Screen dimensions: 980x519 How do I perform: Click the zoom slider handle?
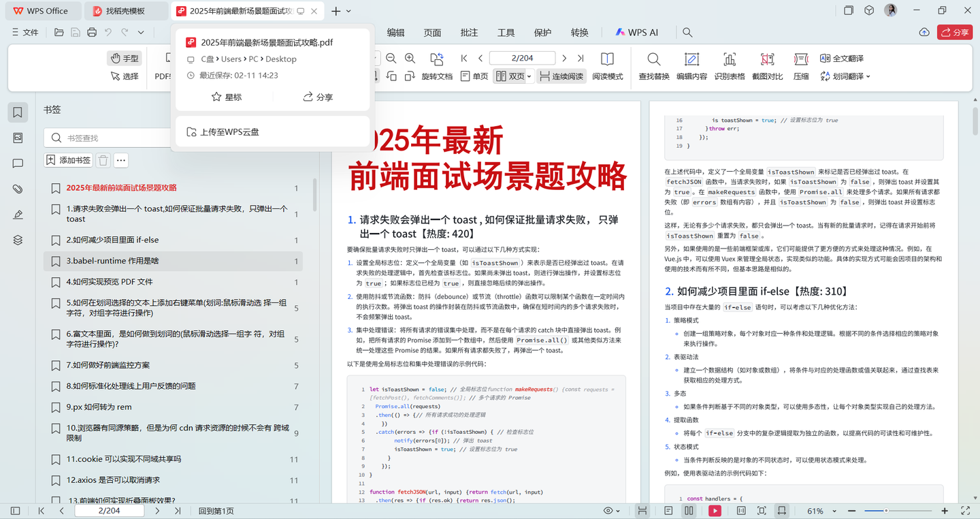pos(885,510)
